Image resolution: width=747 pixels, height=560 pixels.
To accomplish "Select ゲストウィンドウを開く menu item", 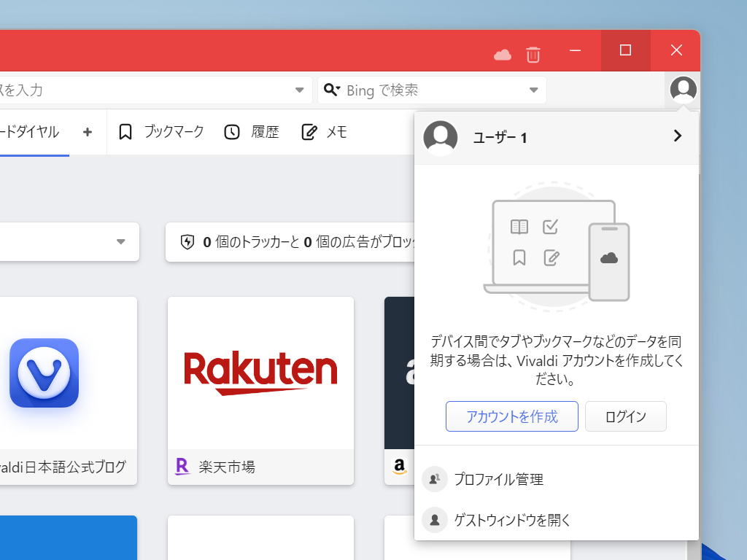I will coord(511,520).
